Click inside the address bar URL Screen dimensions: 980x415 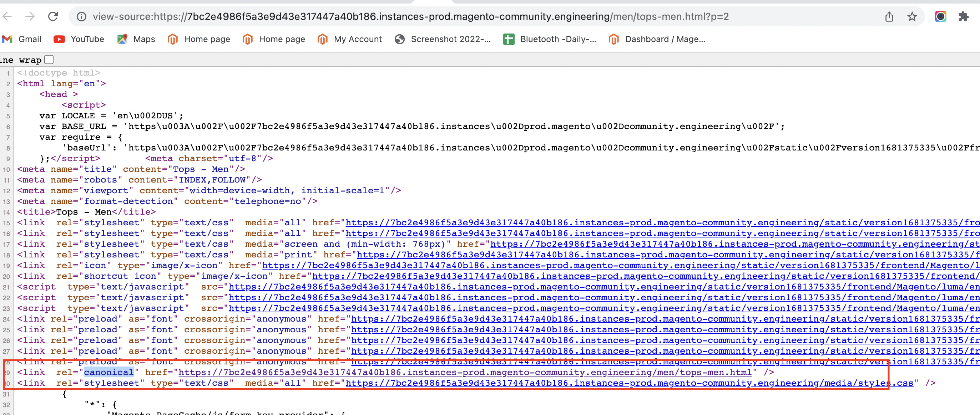click(419, 16)
